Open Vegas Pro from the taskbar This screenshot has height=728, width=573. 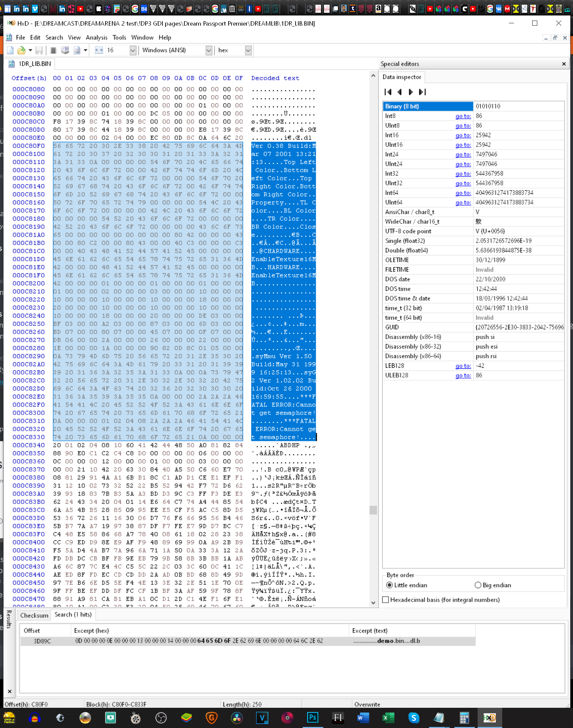[262, 718]
